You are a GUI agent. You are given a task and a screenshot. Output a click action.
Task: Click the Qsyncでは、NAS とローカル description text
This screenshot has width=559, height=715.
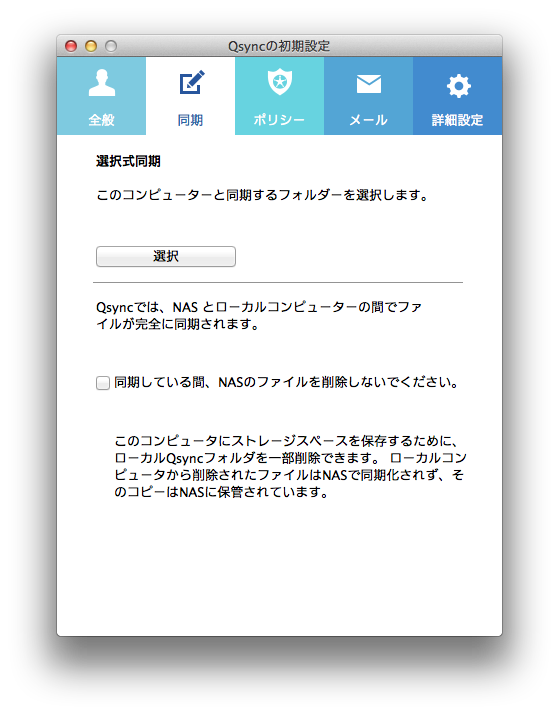pyautogui.click(x=259, y=316)
